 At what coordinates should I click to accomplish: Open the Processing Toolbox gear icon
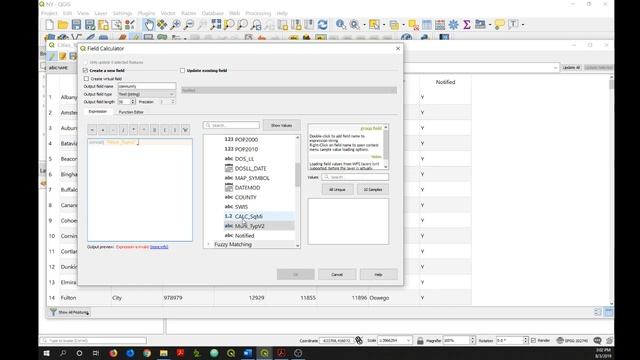click(x=453, y=24)
